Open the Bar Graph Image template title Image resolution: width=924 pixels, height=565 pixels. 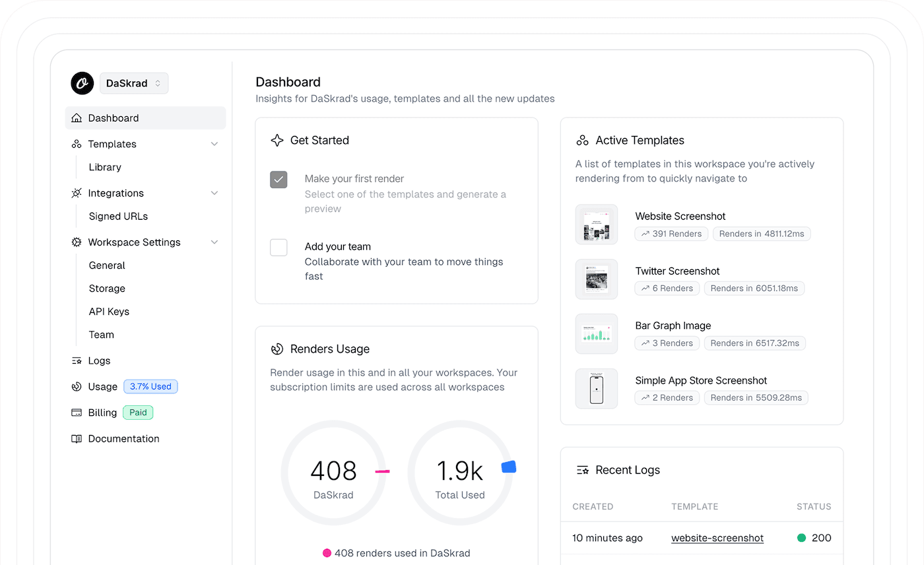click(x=673, y=326)
